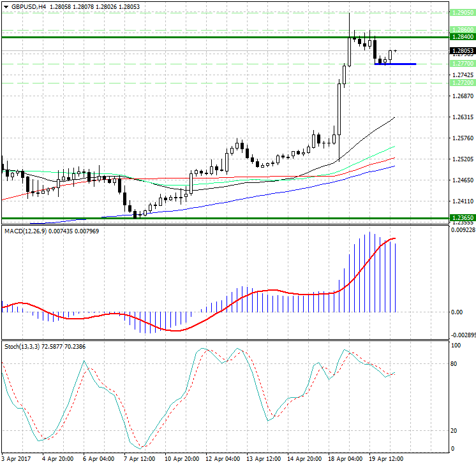
Task: Select the 1.27700 price level label
Action: coord(461,64)
